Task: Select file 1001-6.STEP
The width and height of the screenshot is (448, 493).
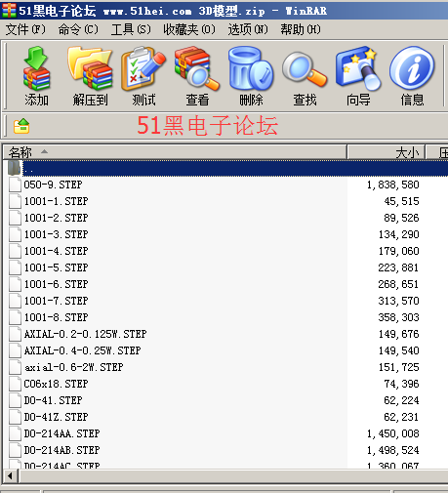Action: [56, 284]
